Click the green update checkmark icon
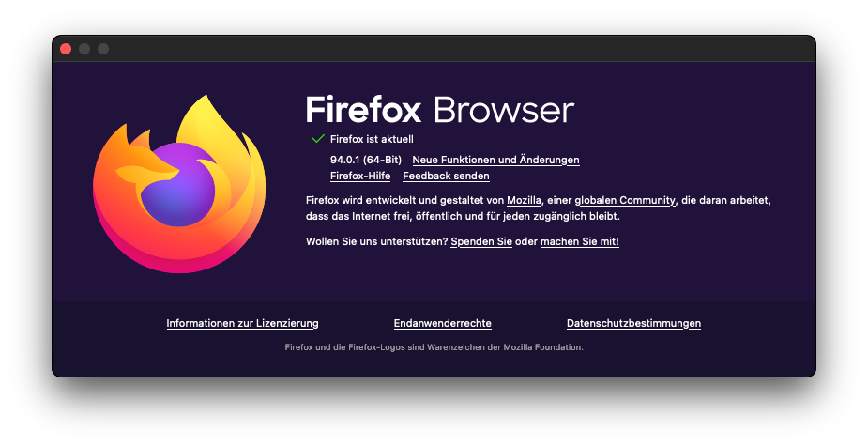 pyautogui.click(x=317, y=139)
